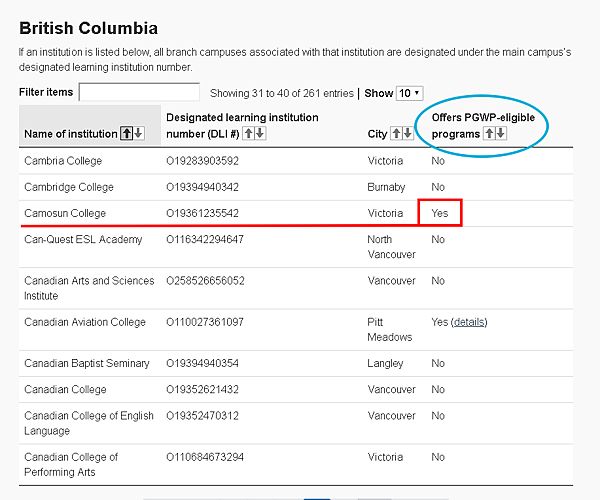Sort DLI number ascending arrow
Image resolution: width=600 pixels, height=500 pixels.
coord(249,134)
